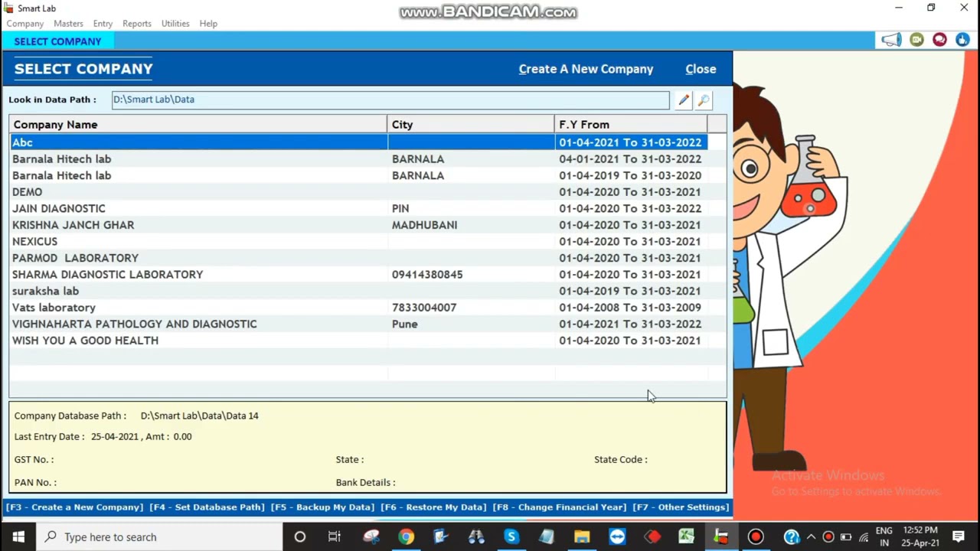
Task: Click the SELECT COMPANY tab
Action: point(57,41)
